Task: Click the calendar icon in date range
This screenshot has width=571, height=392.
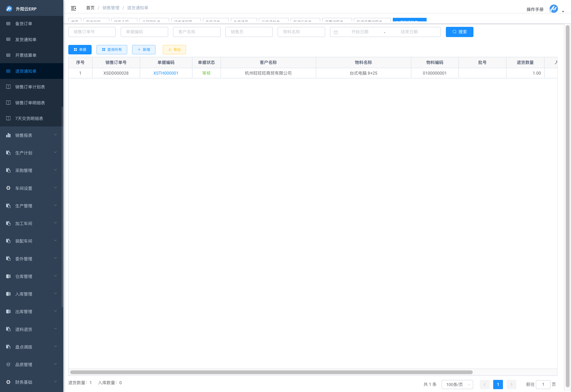Action: (x=336, y=32)
